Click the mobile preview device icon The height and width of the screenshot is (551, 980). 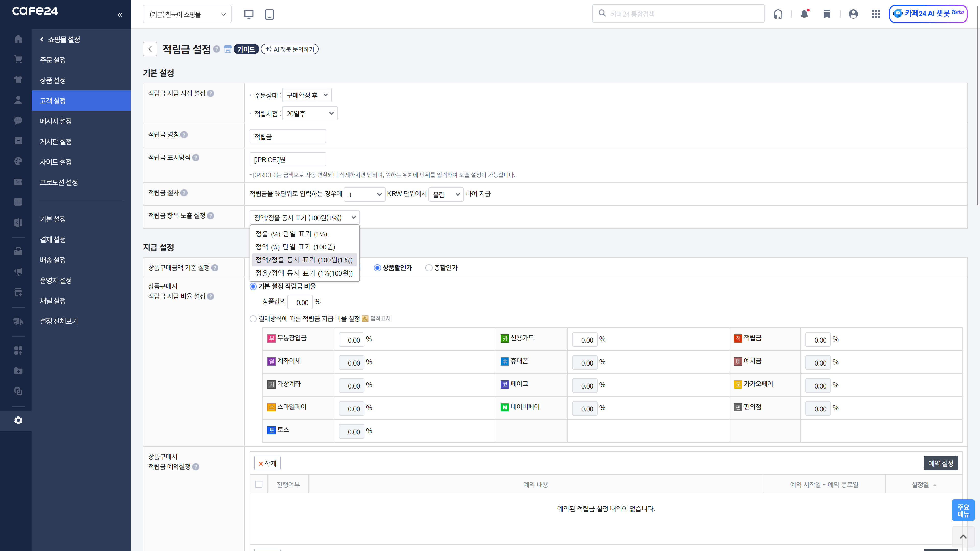click(269, 15)
